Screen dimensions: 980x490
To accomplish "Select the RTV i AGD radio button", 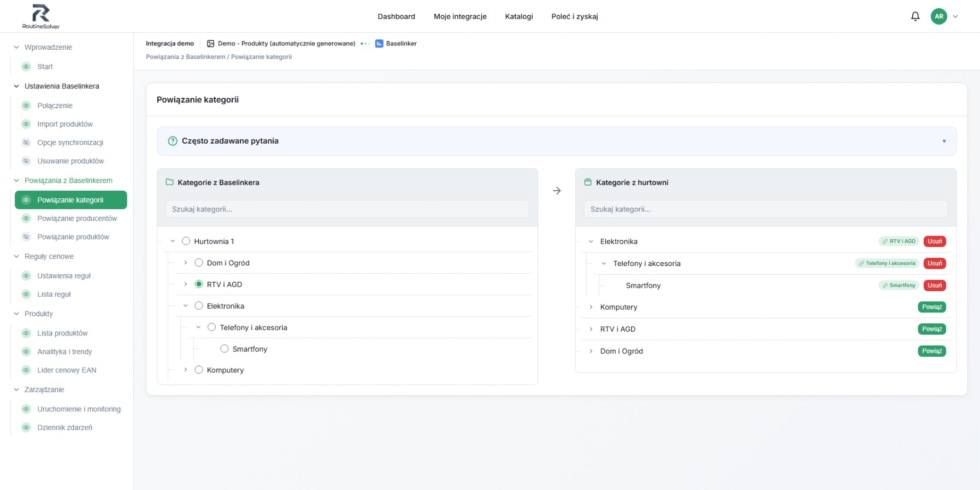I will [199, 284].
